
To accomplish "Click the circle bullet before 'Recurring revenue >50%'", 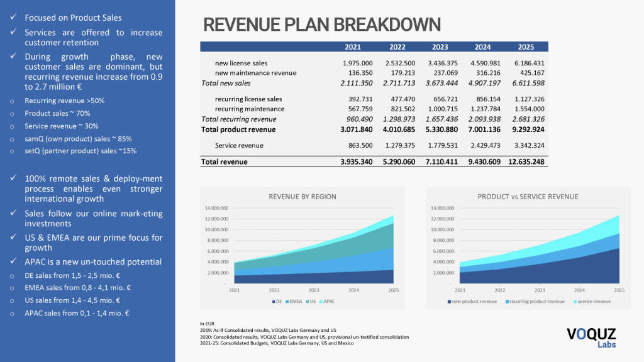I will [x=13, y=101].
